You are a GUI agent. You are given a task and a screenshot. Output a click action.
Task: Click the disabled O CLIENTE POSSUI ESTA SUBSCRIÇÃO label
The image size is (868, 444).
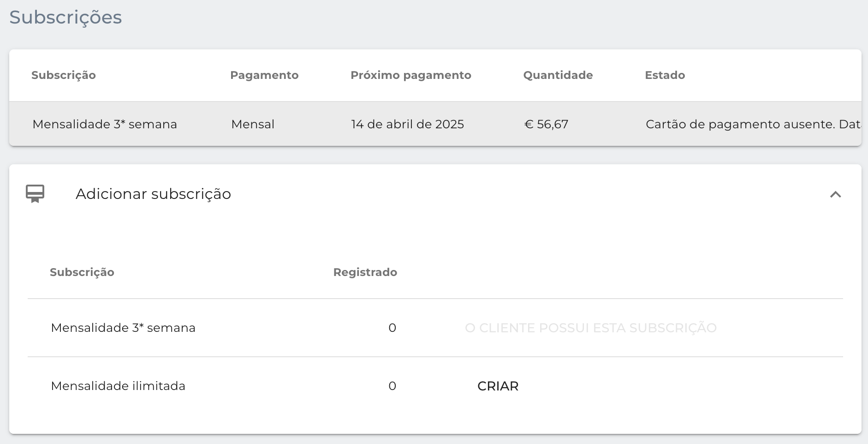click(590, 328)
